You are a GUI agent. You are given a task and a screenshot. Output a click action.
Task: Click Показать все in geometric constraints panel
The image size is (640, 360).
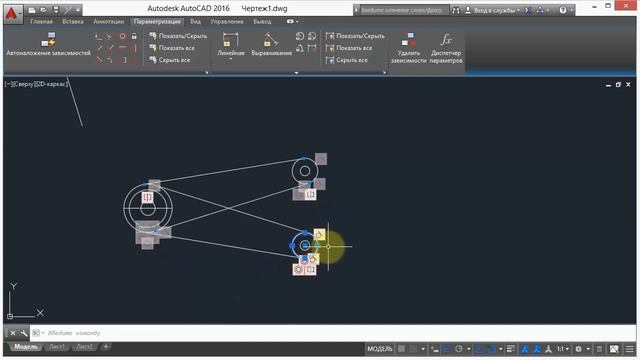point(172,48)
